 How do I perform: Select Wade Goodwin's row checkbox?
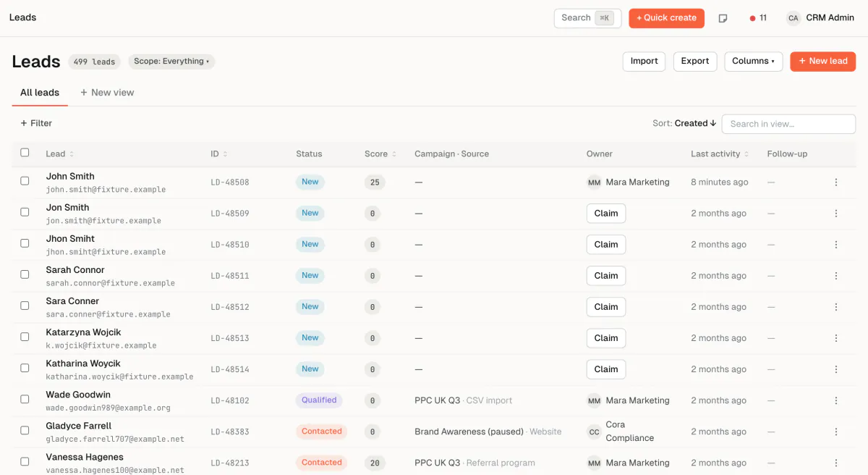(25, 399)
